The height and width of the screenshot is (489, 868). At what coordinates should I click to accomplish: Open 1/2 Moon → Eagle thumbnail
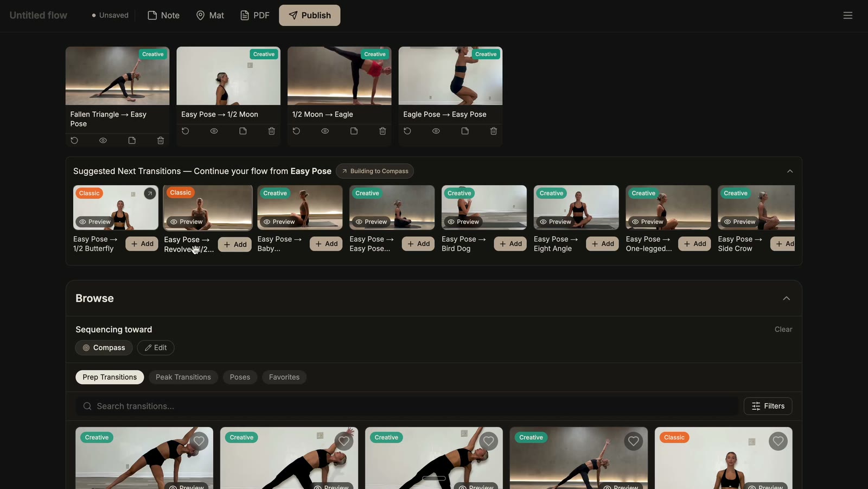340,76
